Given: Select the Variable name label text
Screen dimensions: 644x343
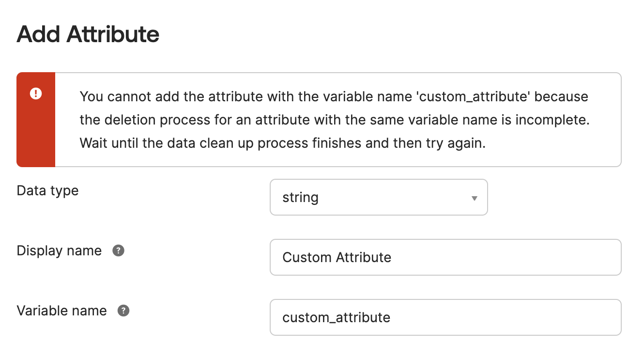Looking at the screenshot, I should click(x=61, y=311).
